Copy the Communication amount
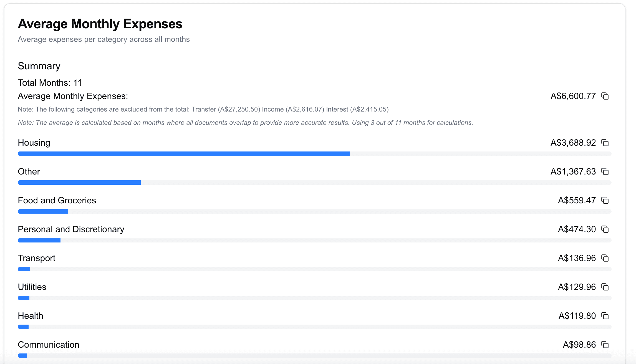Viewport: 636px width, 364px height. 605,345
